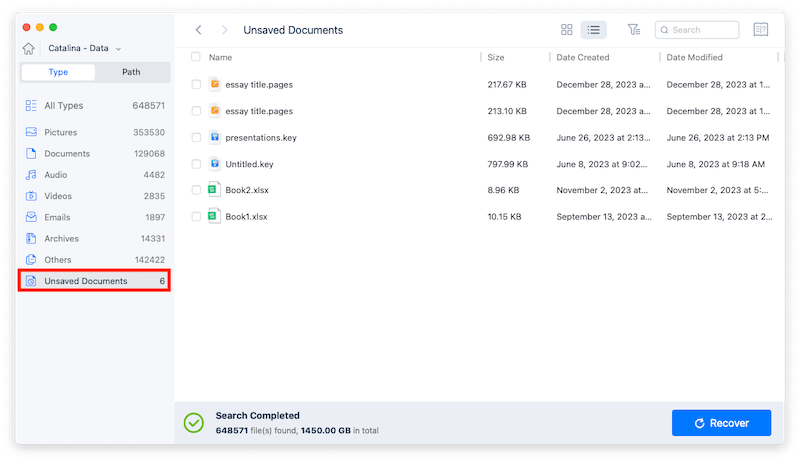Open the guide book icon
This screenshot has height=462, width=800.
pyautogui.click(x=761, y=30)
